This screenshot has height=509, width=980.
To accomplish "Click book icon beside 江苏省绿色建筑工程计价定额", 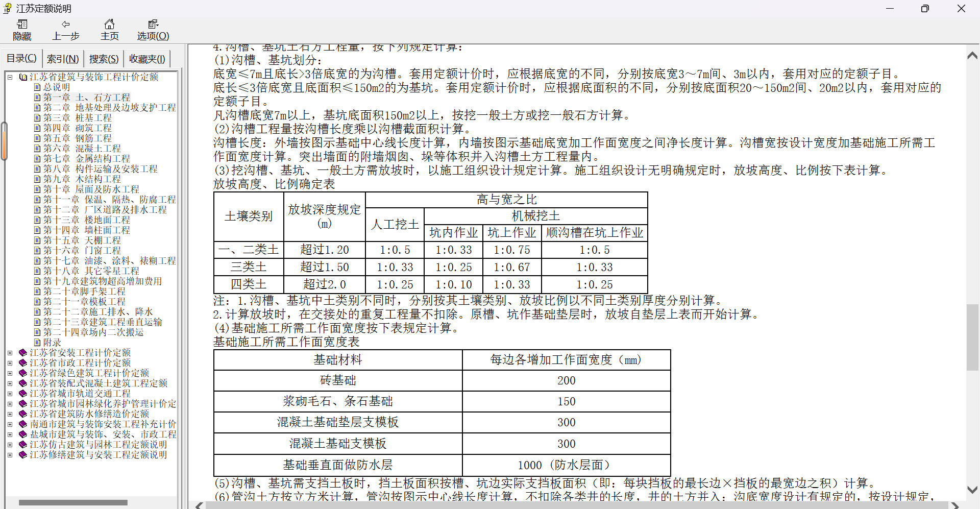I will click(x=23, y=373).
